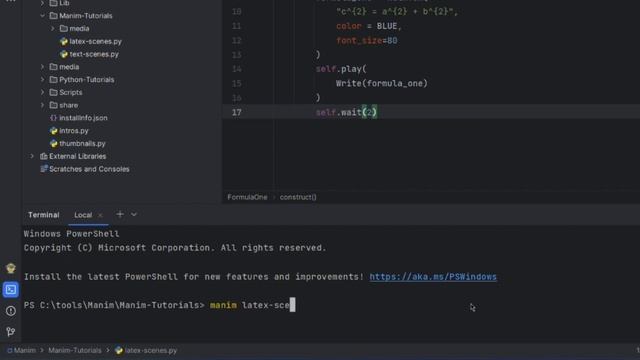Open the Terminal tool window icon

pyautogui.click(x=11, y=289)
